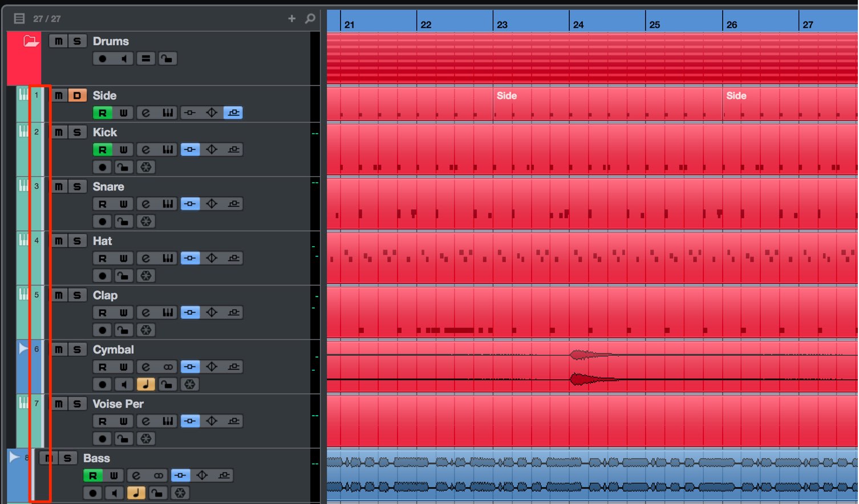This screenshot has height=504, width=859.
Task: Open instrument editor on Side track
Action: (167, 113)
